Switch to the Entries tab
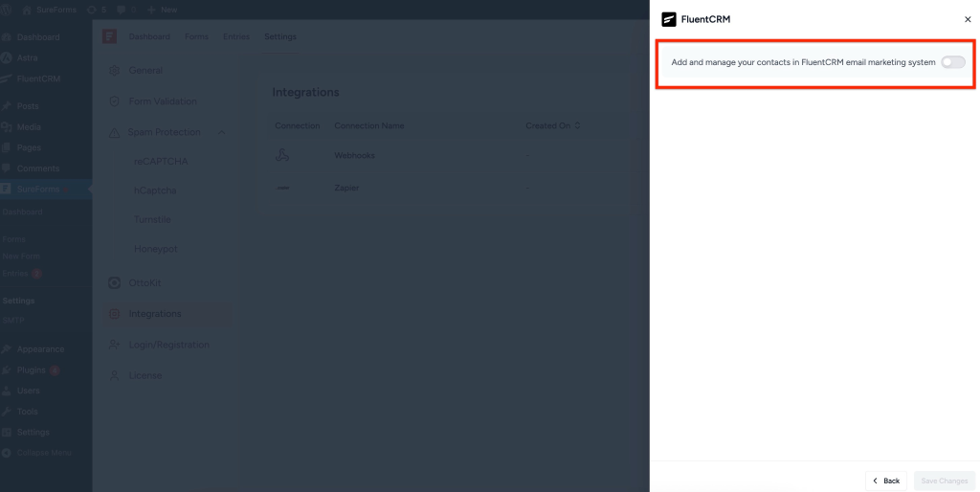 [x=236, y=37]
